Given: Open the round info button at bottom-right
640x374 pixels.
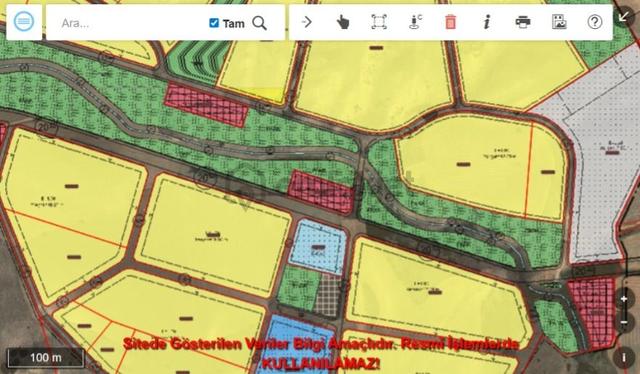Looking at the screenshot, I should (624, 358).
